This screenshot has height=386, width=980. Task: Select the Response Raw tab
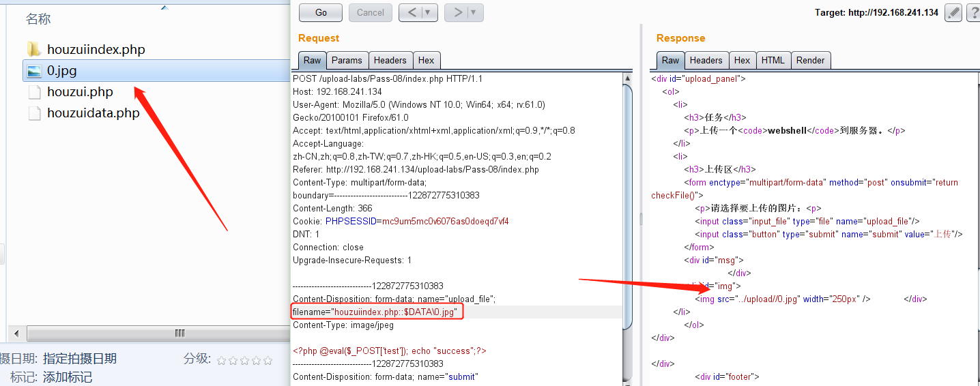(671, 60)
